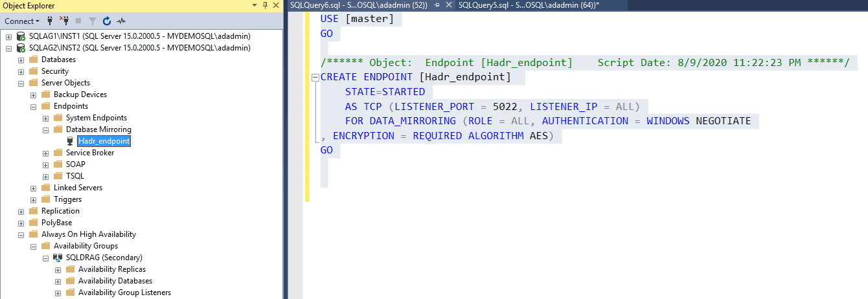Open Object Explorer window position dropdown arrow
The image size is (868, 299).
click(x=256, y=5)
